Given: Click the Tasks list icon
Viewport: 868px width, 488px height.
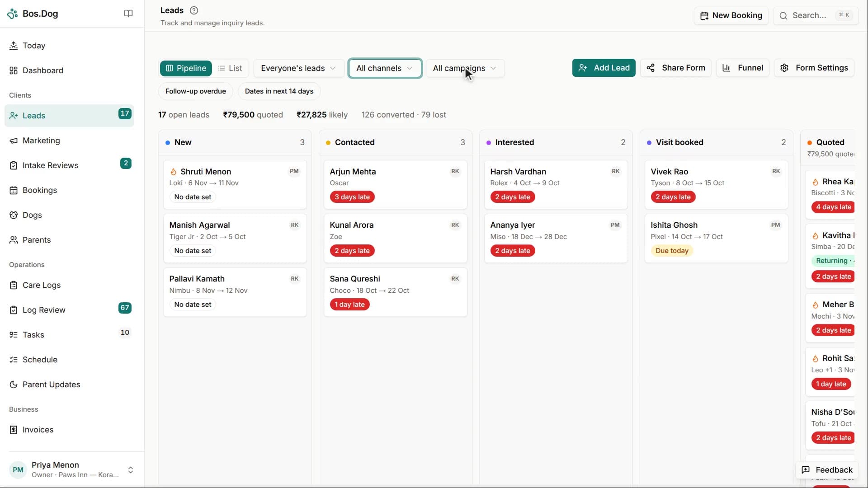Looking at the screenshot, I should tap(14, 335).
